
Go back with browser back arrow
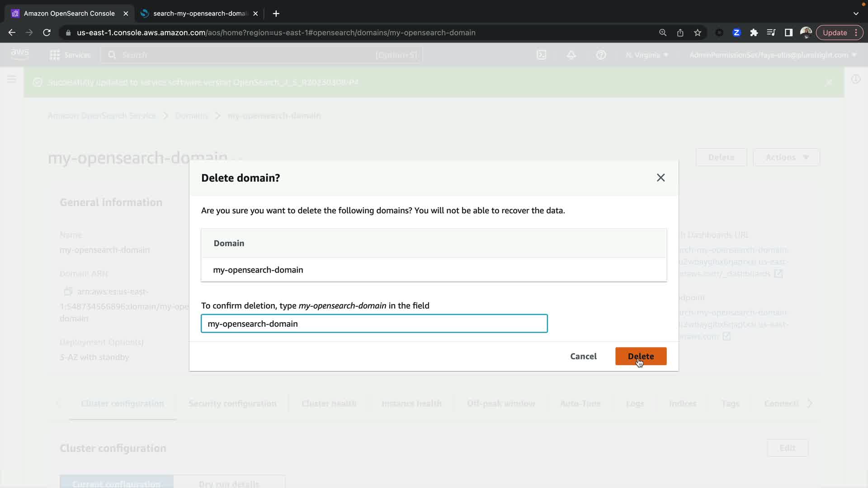pos(12,33)
